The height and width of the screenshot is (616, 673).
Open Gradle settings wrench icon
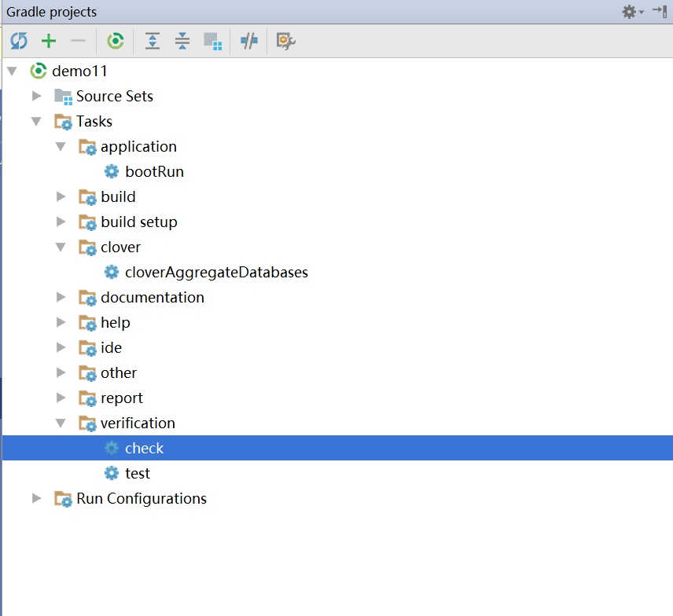286,42
